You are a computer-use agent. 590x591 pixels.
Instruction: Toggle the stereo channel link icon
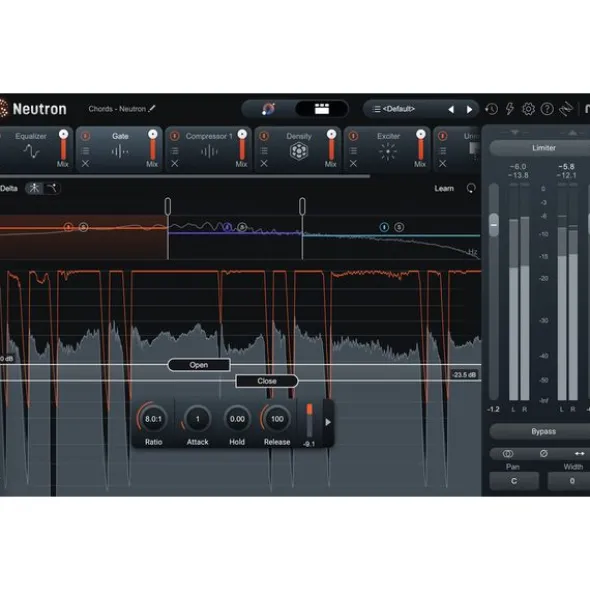[508, 454]
